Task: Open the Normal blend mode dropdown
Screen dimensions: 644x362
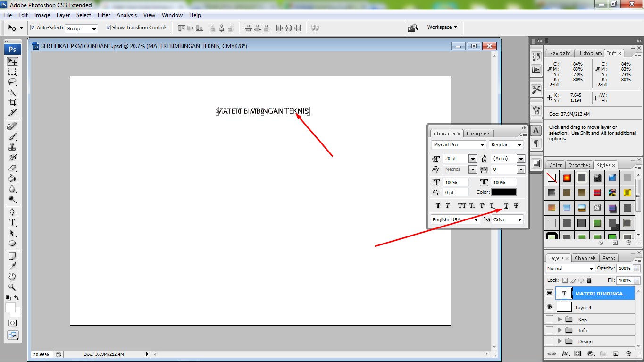Action: click(591, 268)
